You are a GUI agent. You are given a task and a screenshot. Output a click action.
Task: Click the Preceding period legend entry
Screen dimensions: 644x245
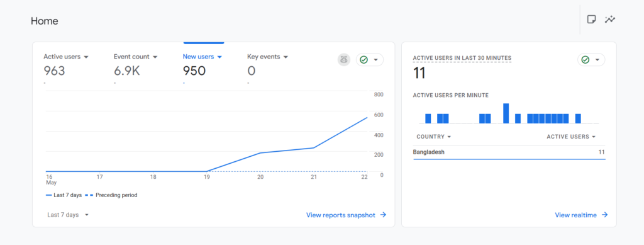click(111, 195)
